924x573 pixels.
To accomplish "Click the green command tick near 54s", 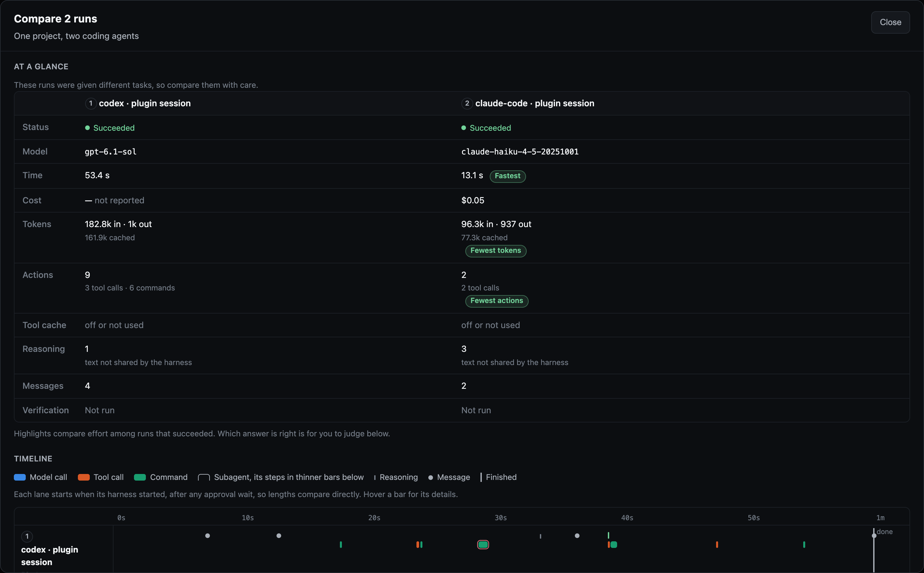I will pos(804,545).
